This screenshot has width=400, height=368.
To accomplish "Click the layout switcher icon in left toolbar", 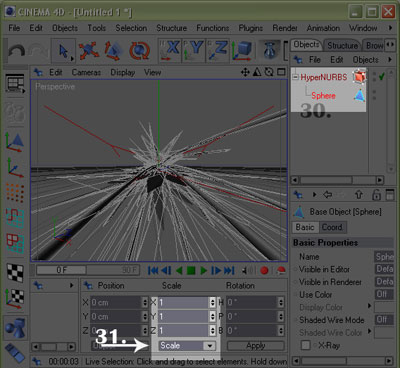I will (15, 83).
